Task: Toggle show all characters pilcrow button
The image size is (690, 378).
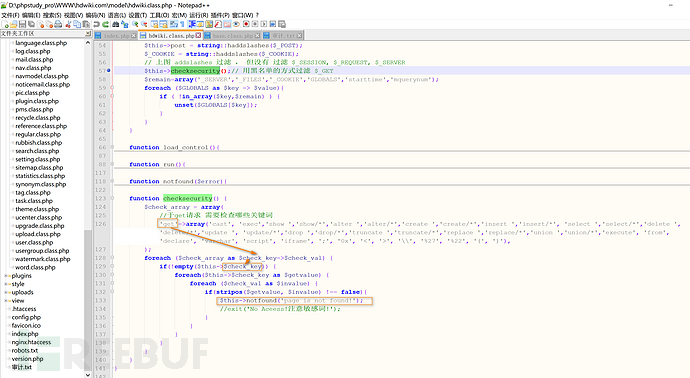Action: pos(182,24)
